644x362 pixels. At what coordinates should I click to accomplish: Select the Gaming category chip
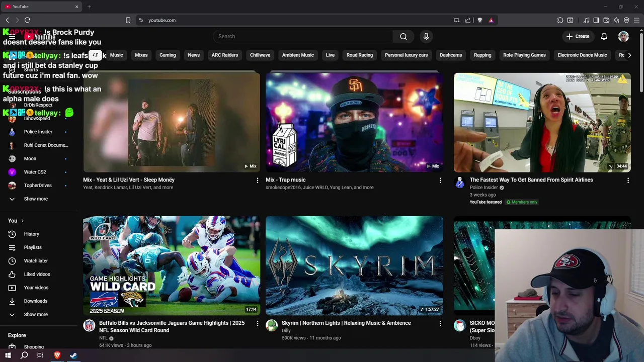(x=168, y=55)
